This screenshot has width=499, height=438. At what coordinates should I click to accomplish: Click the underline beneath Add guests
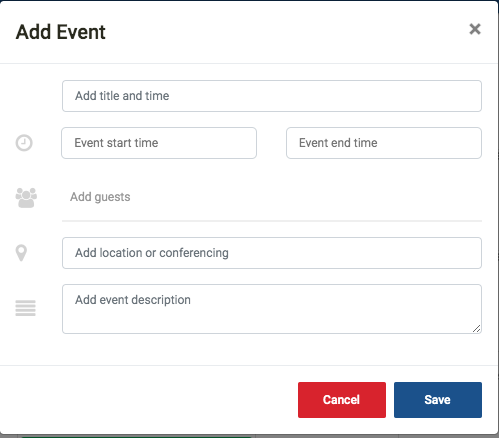(x=272, y=221)
